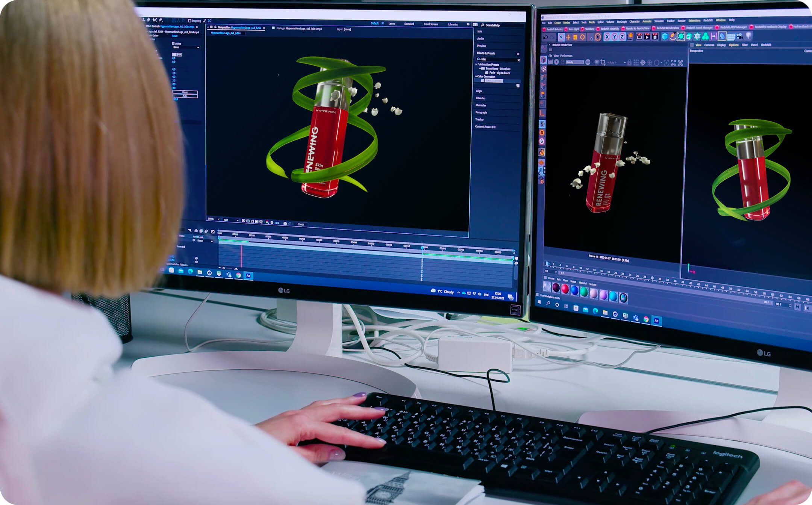Activate the Rotate tool in Cinema 4D toolbar
This screenshot has width=812, height=505.
(582, 37)
